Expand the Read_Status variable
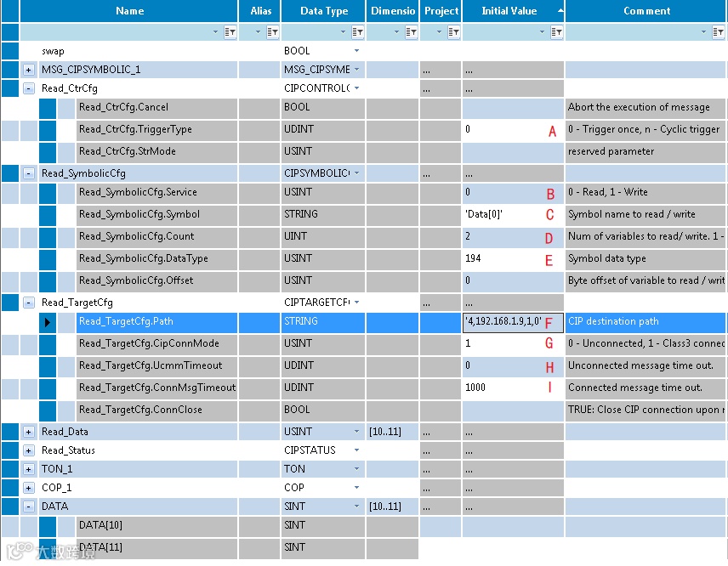The height and width of the screenshot is (566, 728). [x=29, y=450]
